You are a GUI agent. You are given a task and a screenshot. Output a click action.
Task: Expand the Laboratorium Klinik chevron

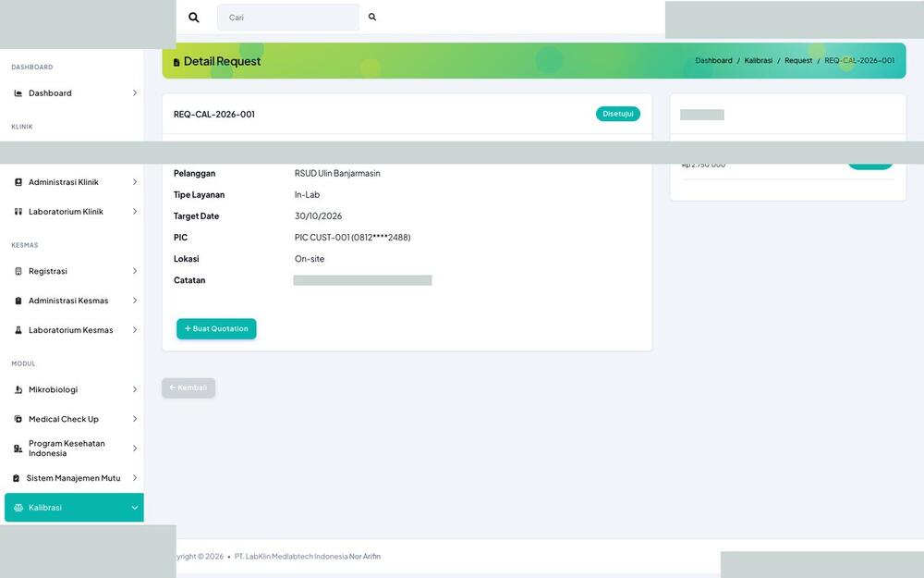(134, 212)
